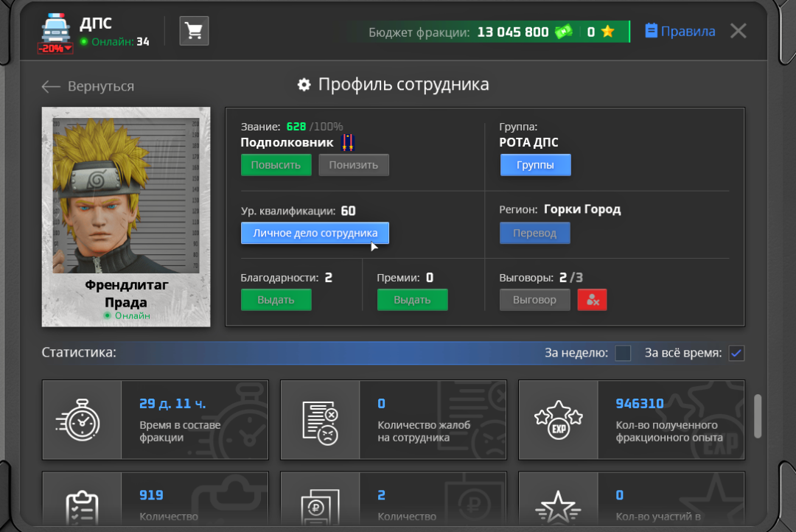Click the rank points value 628
796x532 pixels.
point(296,127)
